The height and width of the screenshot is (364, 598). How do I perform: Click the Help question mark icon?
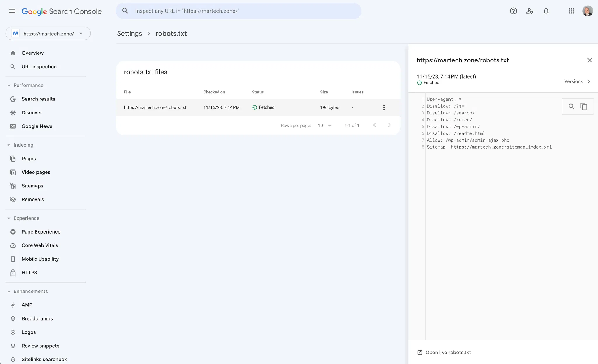coord(513,11)
